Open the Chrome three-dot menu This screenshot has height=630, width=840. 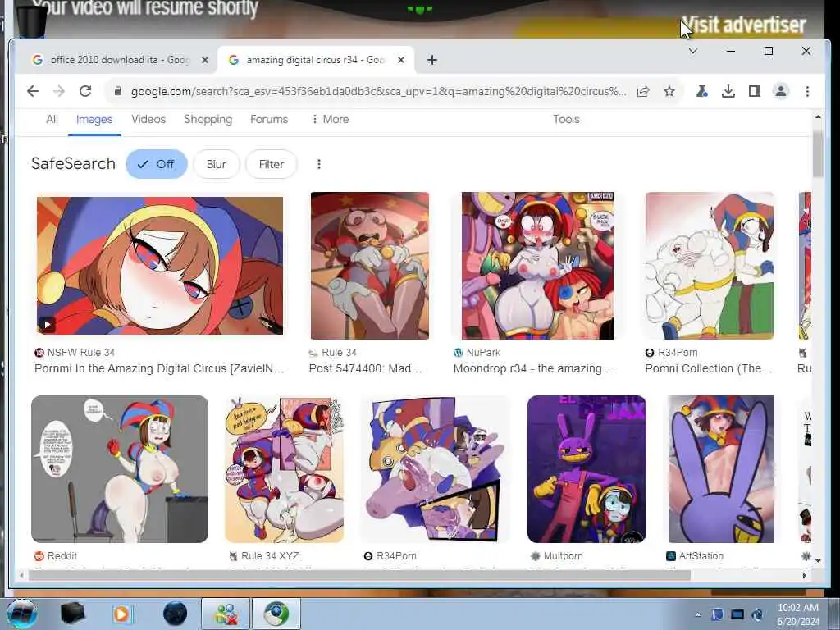(x=807, y=91)
